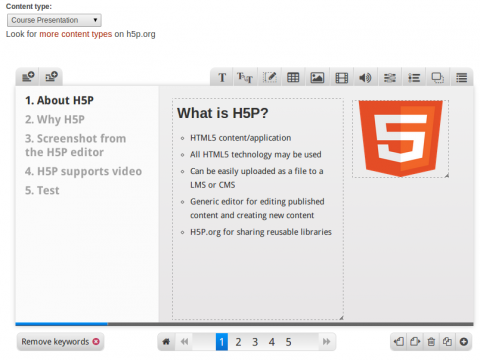Open the Content type dropdown

click(54, 20)
